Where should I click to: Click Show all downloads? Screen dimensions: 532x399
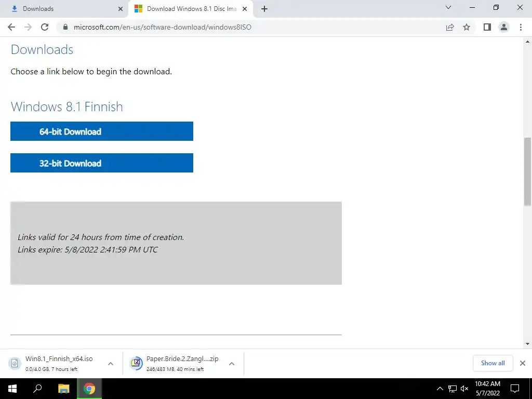click(493, 363)
